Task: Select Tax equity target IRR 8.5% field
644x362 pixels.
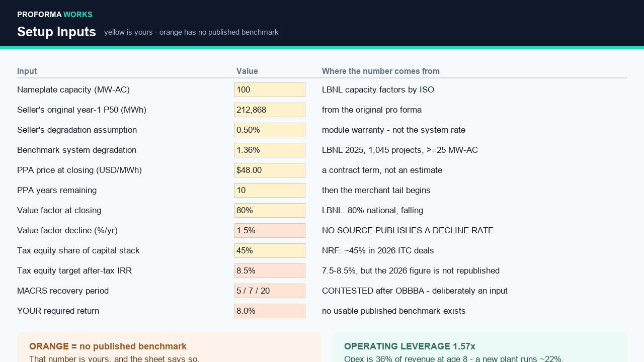Action: point(270,270)
